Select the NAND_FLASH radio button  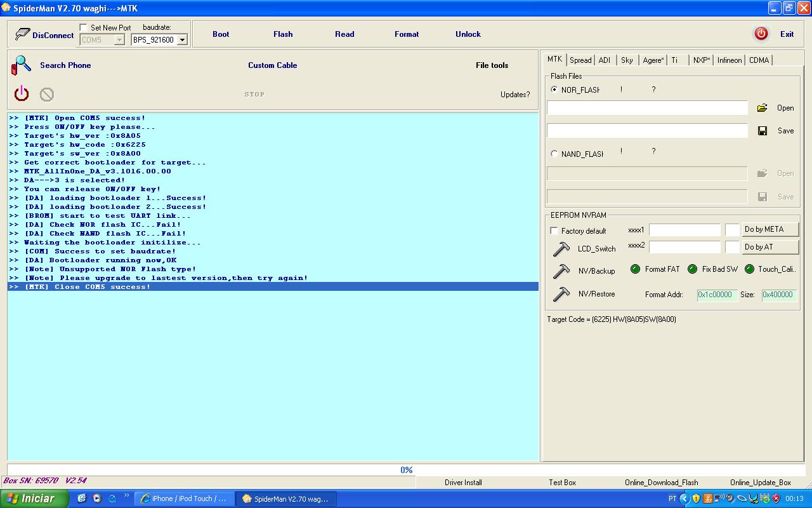554,154
